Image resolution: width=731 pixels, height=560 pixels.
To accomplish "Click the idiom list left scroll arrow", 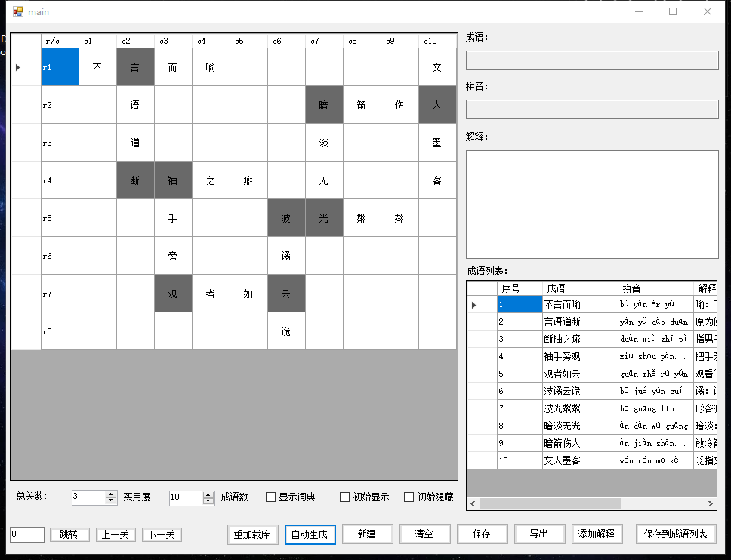I will click(x=473, y=503).
